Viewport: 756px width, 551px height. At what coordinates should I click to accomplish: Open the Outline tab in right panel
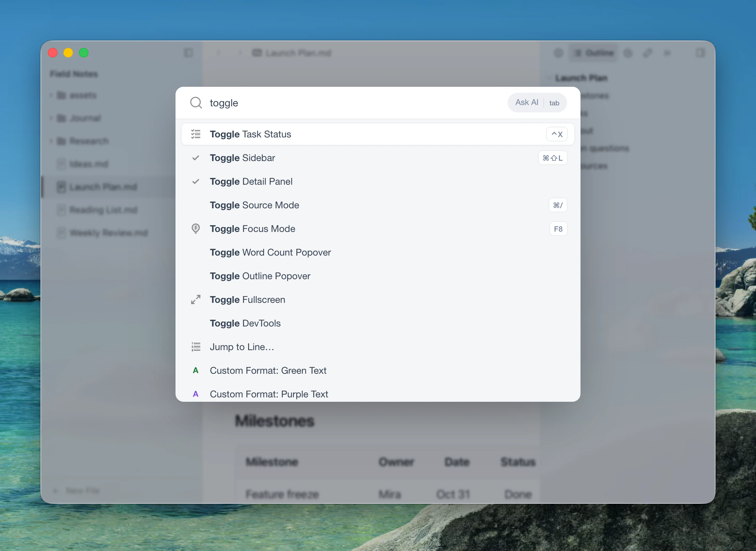point(594,53)
